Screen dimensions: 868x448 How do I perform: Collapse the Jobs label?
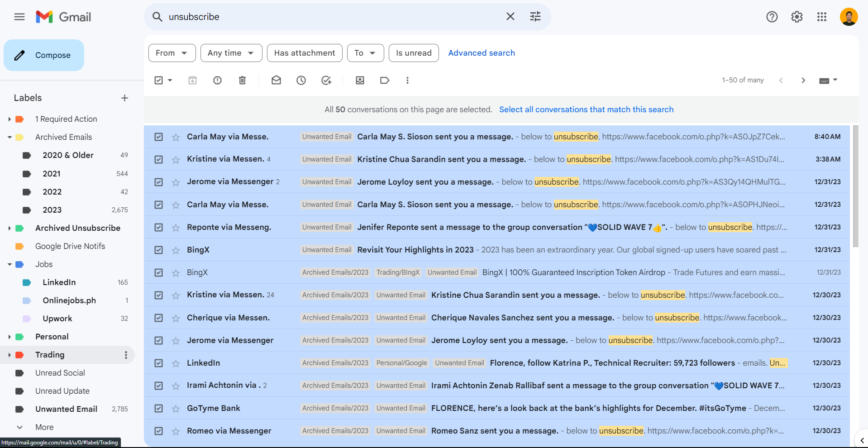[x=10, y=264]
